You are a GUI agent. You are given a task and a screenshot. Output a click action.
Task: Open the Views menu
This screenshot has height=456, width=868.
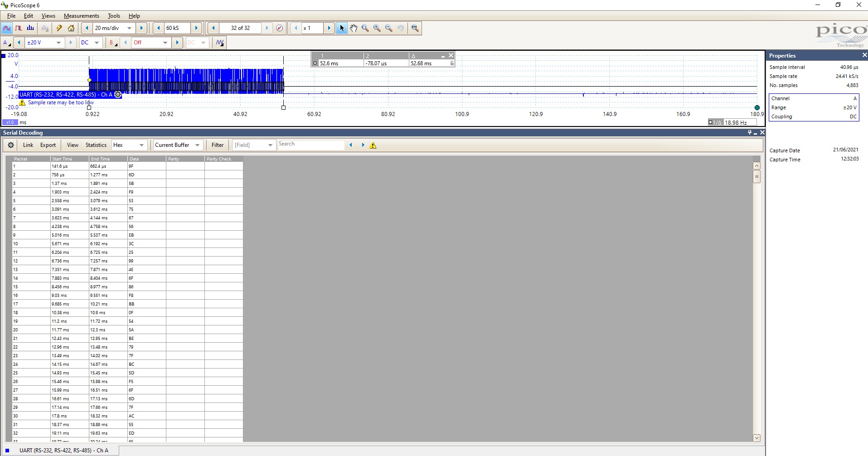[48, 16]
